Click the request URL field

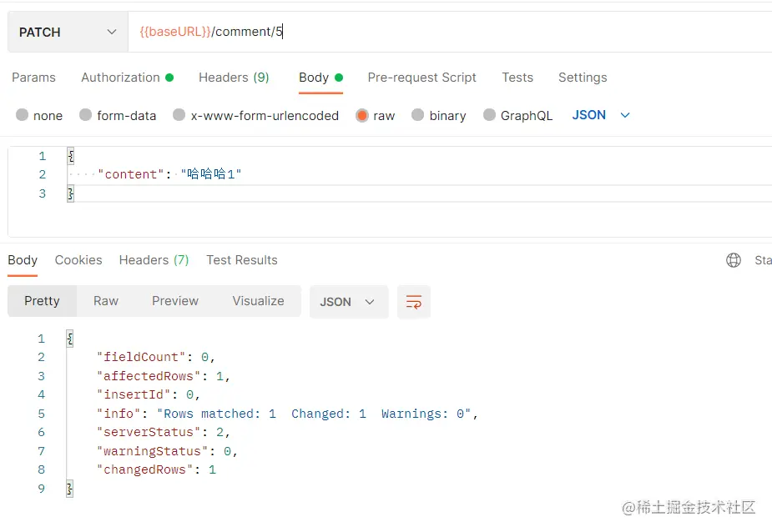point(450,32)
